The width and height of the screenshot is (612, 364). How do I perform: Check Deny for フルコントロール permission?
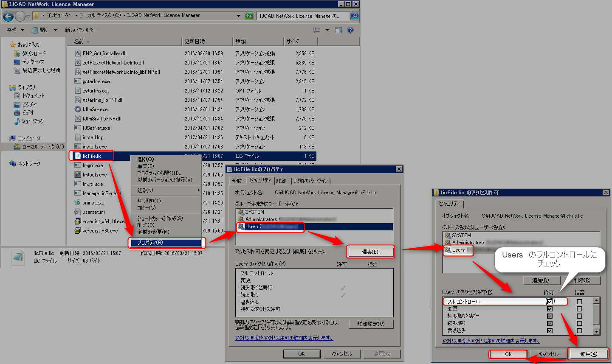pyautogui.click(x=579, y=302)
